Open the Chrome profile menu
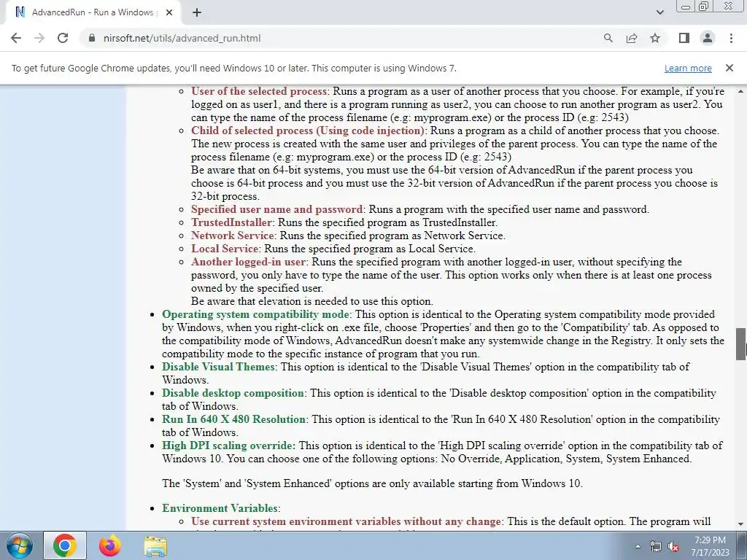This screenshot has width=747, height=560. click(x=708, y=38)
